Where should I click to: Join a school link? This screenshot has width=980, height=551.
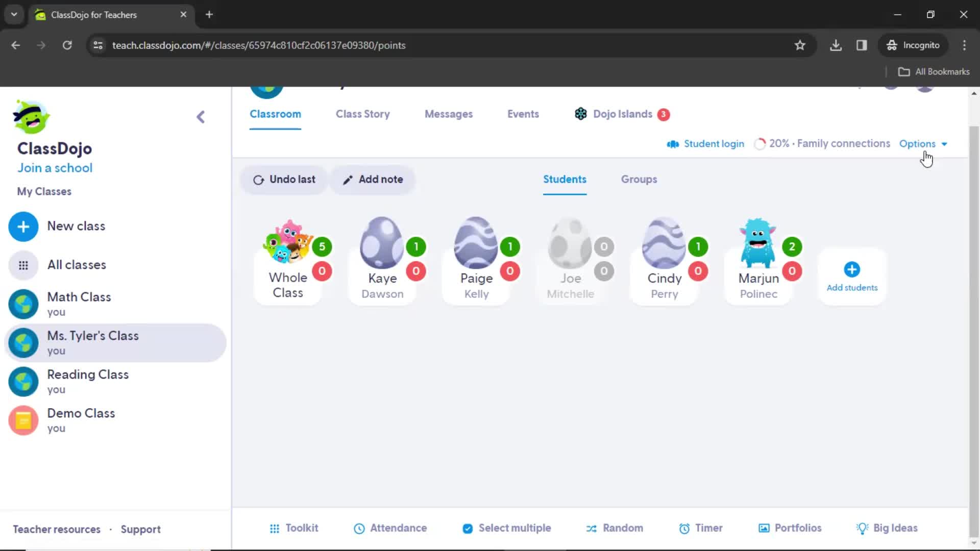[55, 167]
